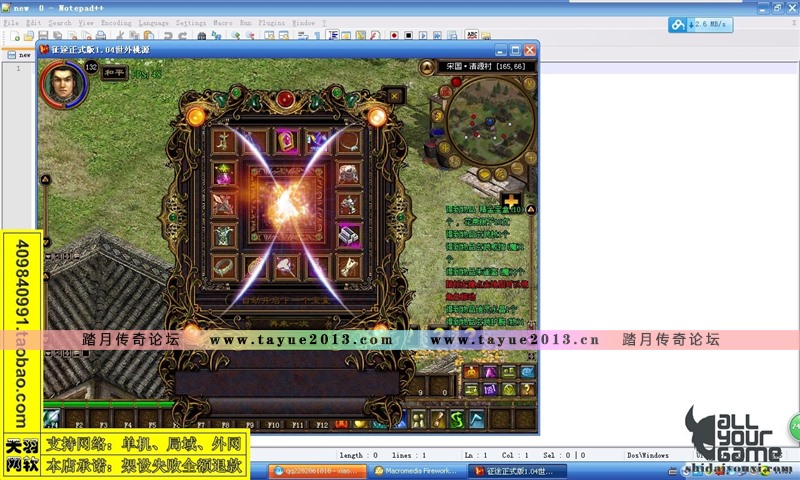The width and height of the screenshot is (800, 480).
Task: Select the necklace item in top-right grid slot
Action: (348, 141)
